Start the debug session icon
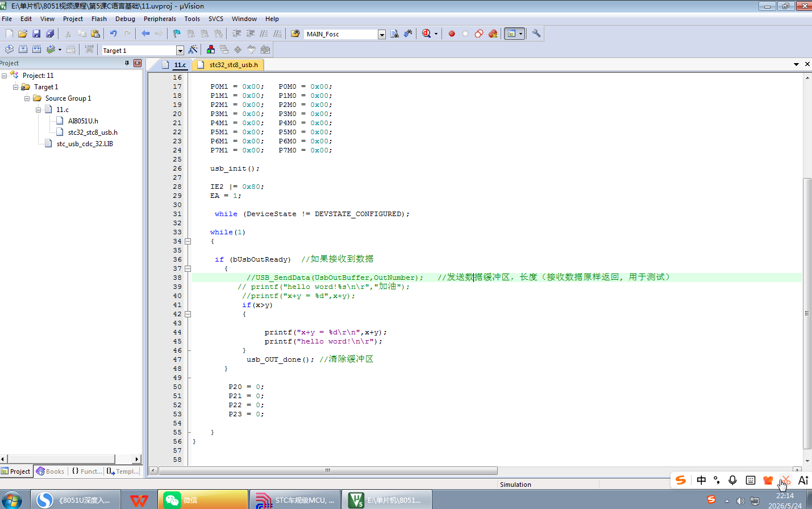812x509 pixels. 427,34
